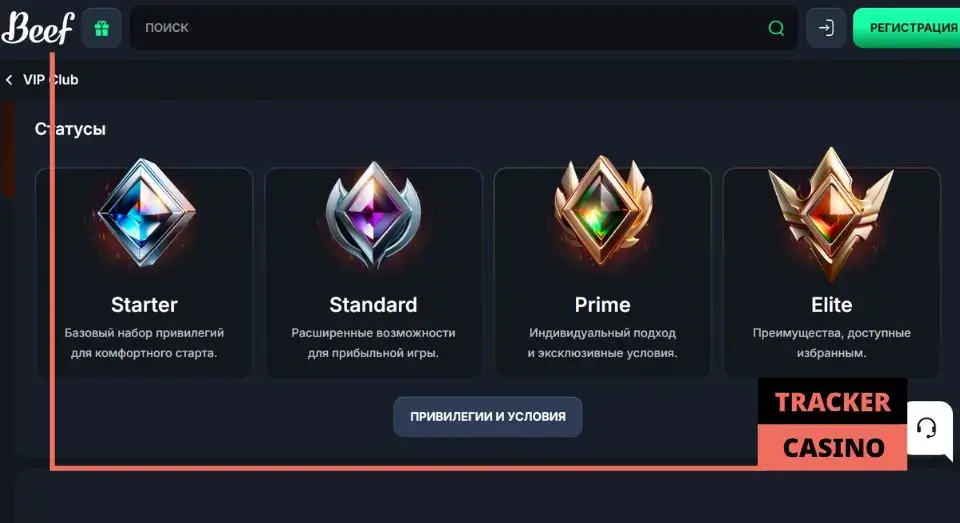Click the Prime status gem badge

(602, 212)
